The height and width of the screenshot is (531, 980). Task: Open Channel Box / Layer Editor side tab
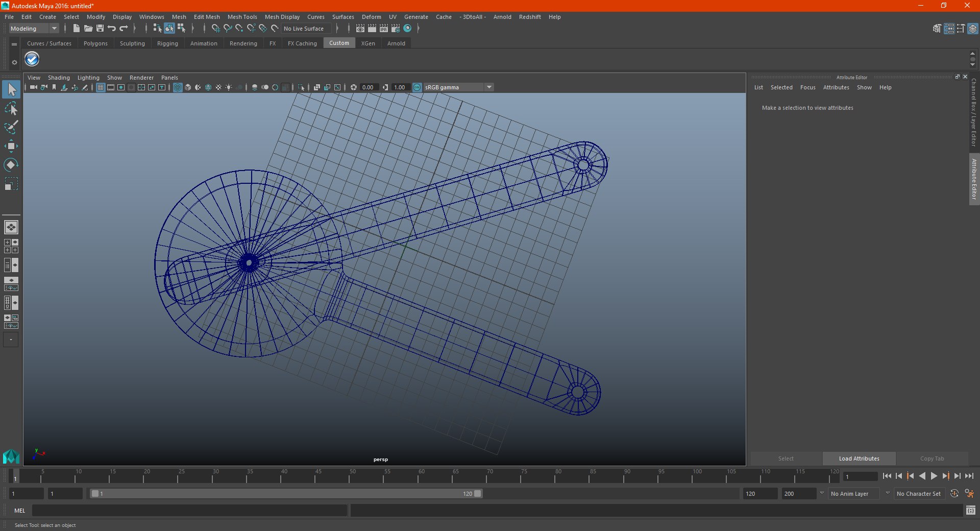point(974,112)
